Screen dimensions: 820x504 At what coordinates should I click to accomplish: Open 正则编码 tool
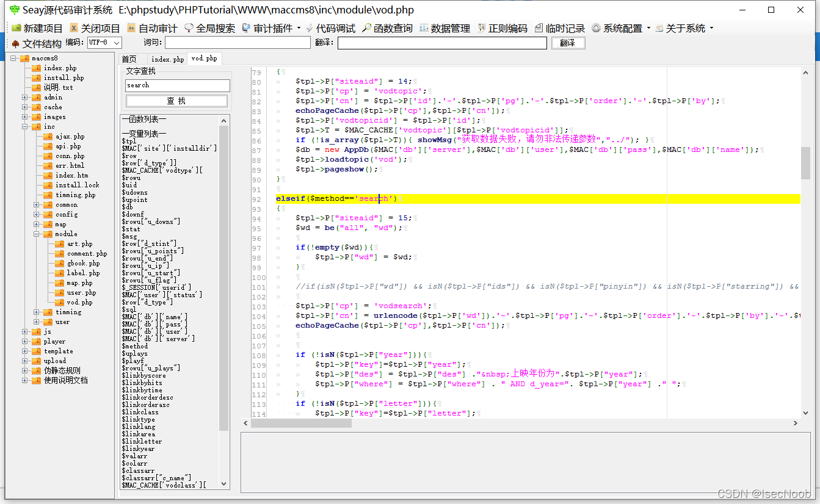point(502,28)
